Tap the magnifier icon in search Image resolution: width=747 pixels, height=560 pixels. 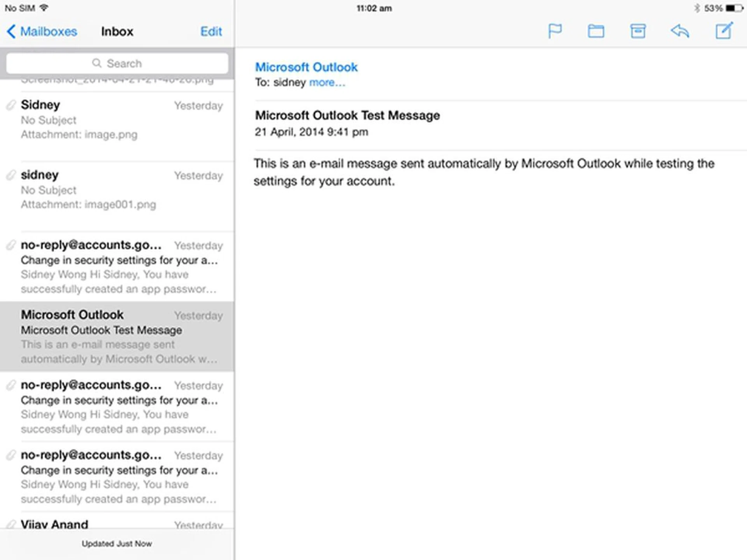click(x=96, y=63)
